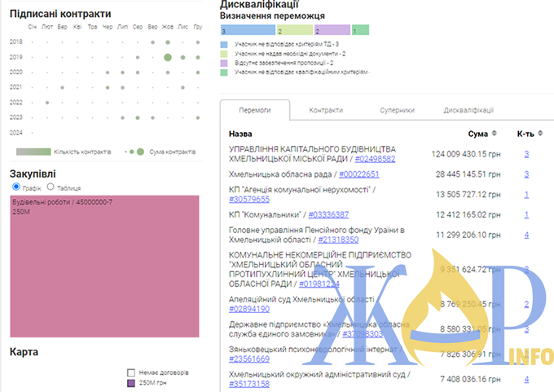
Task: Click the Визначення переможця heading
Action: [272, 16]
